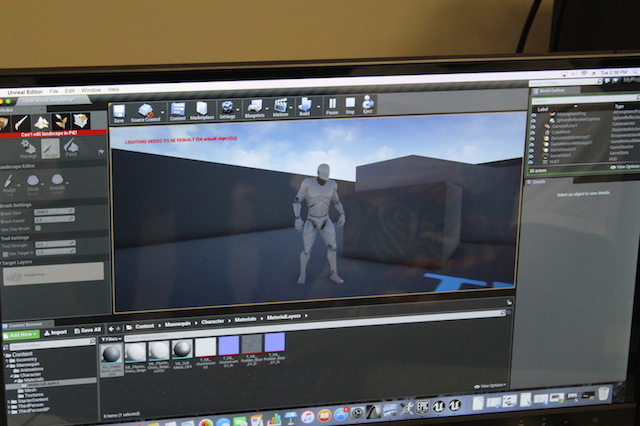Toggle visibility of CameraActor1
The height and width of the screenshot is (426, 640).
[x=533, y=127]
